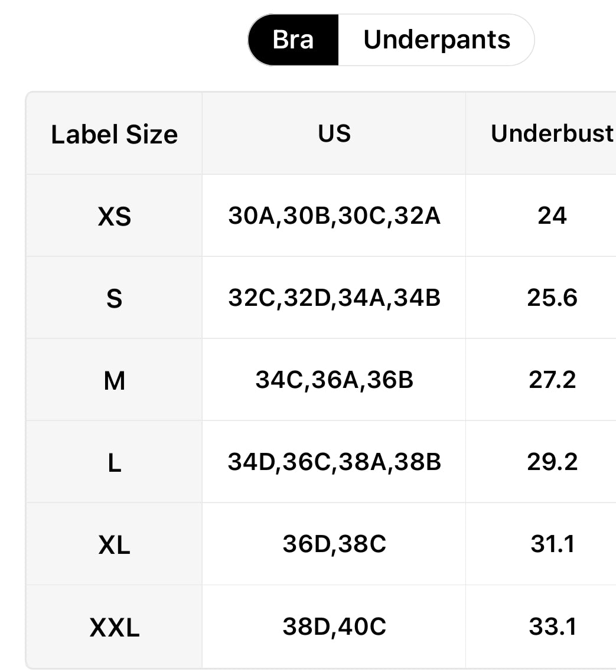
Task: Click the 30A,30B,30C,32A US sizes cell
Action: click(x=334, y=216)
